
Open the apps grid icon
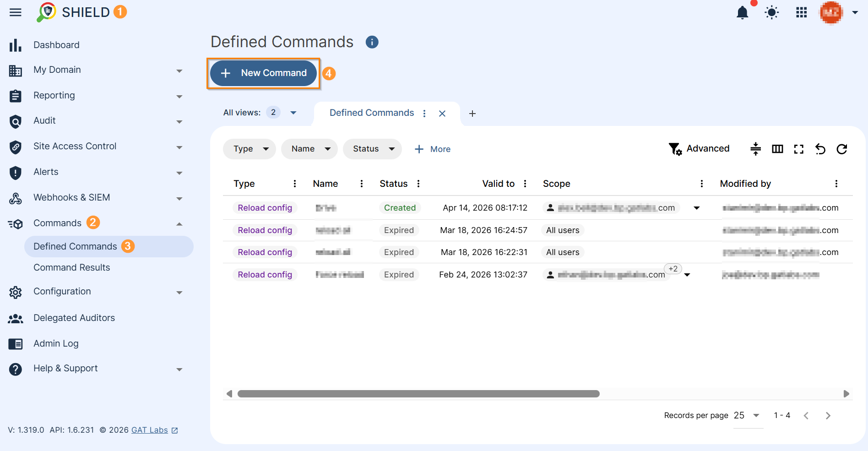click(x=801, y=12)
